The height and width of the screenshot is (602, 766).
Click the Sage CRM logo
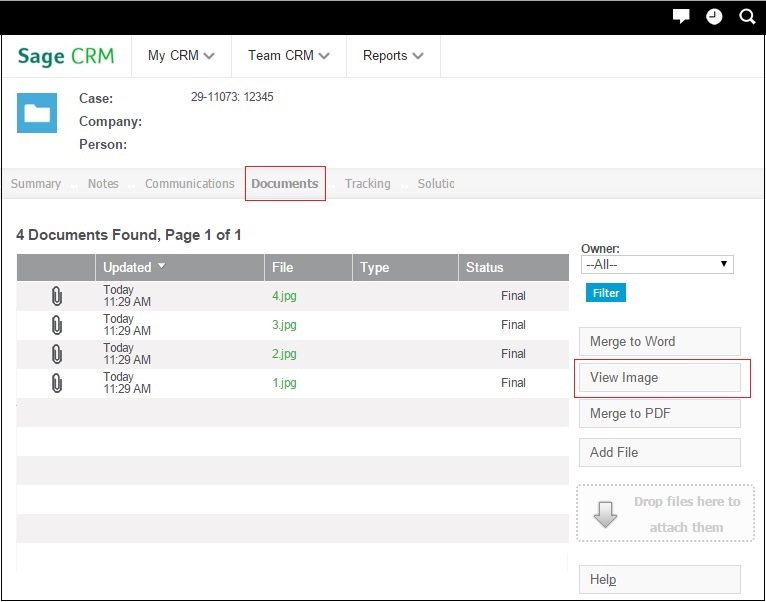click(66, 56)
